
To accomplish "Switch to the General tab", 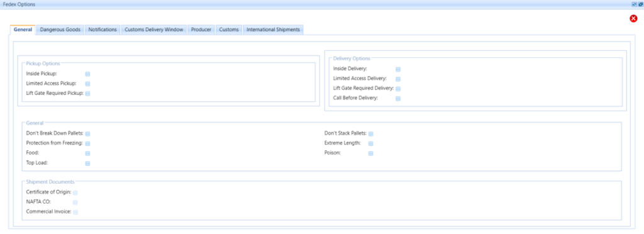I will click(23, 30).
